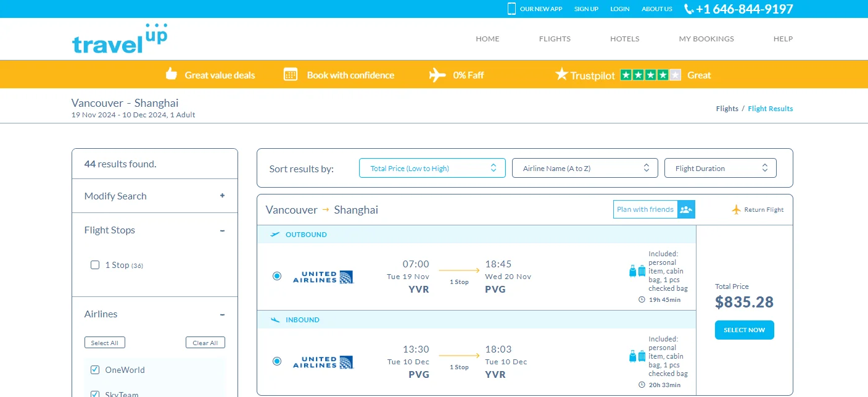The image size is (868, 397).
Task: Open the Total Price sort dropdown
Action: point(432,168)
